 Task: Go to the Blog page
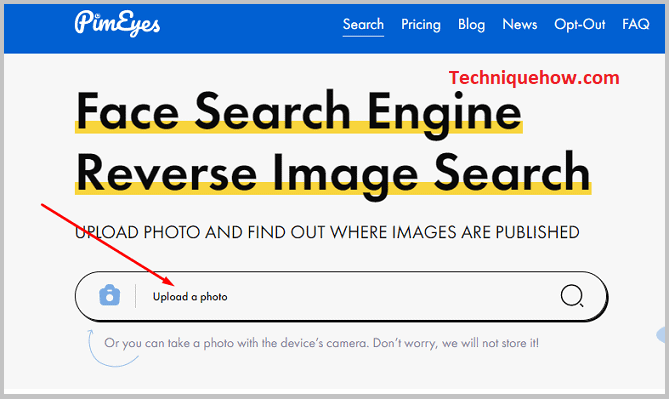tap(471, 25)
